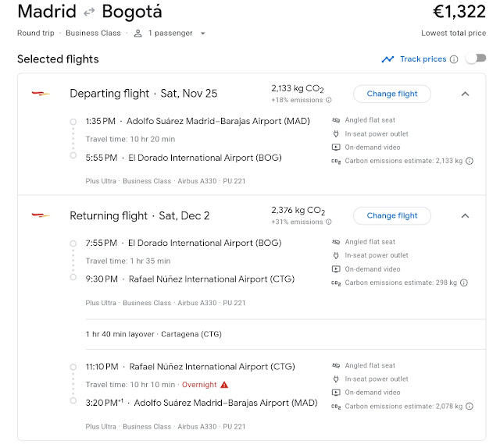The image size is (500, 448).
Task: Click info icon beside 2,078 kg carbon estimate
Action: point(469,406)
